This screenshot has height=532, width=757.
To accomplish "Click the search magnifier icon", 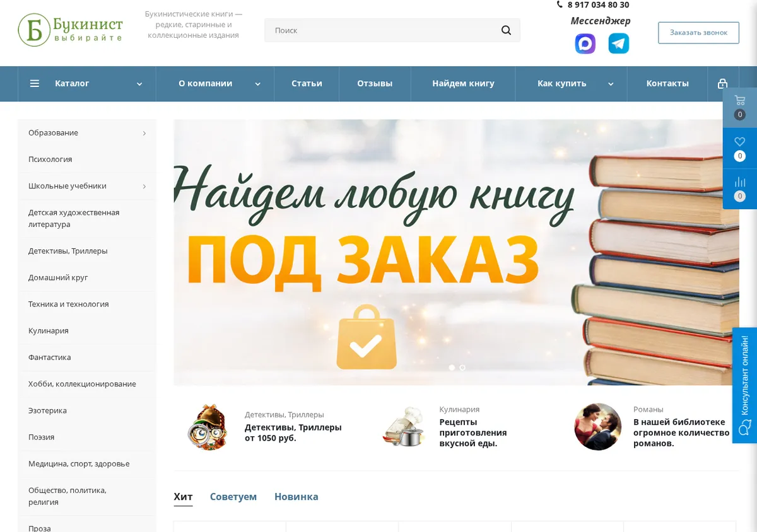I will tap(506, 30).
